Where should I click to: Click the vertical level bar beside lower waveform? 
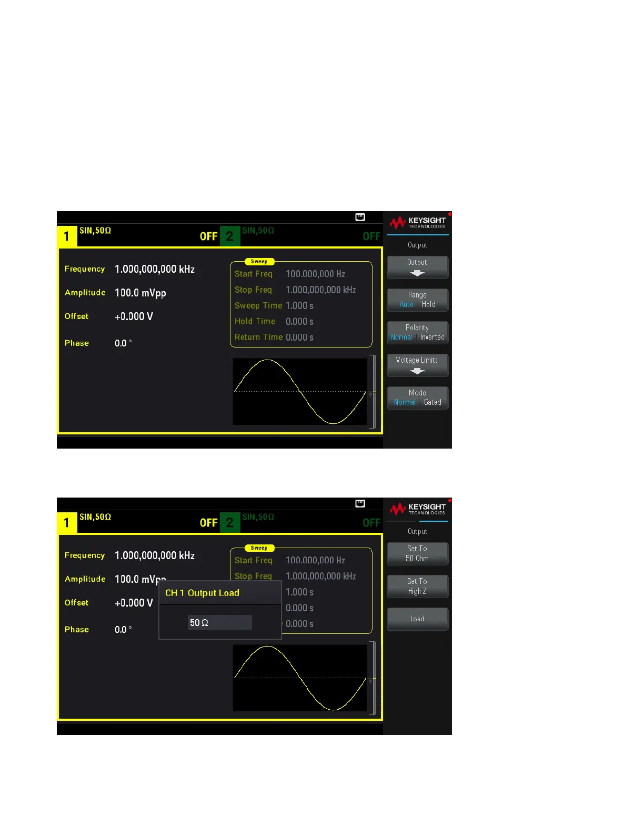(373, 678)
